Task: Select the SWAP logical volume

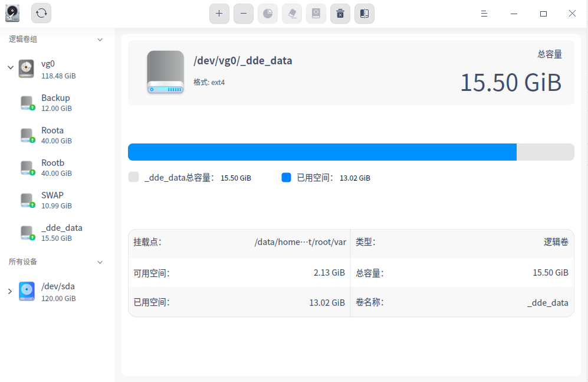Action: [x=57, y=200]
